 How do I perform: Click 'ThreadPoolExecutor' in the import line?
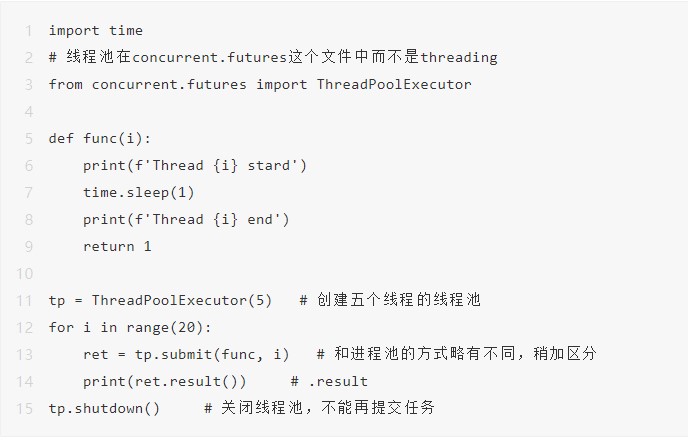[x=393, y=84]
